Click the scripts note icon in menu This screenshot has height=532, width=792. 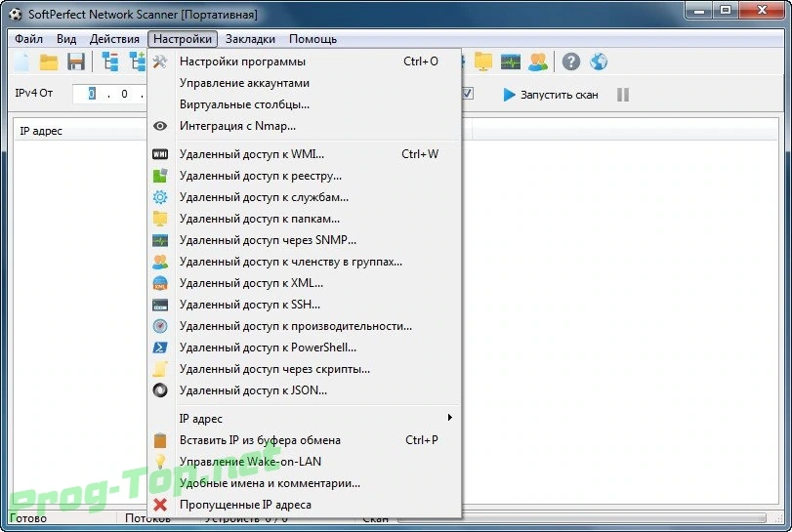[x=160, y=369]
